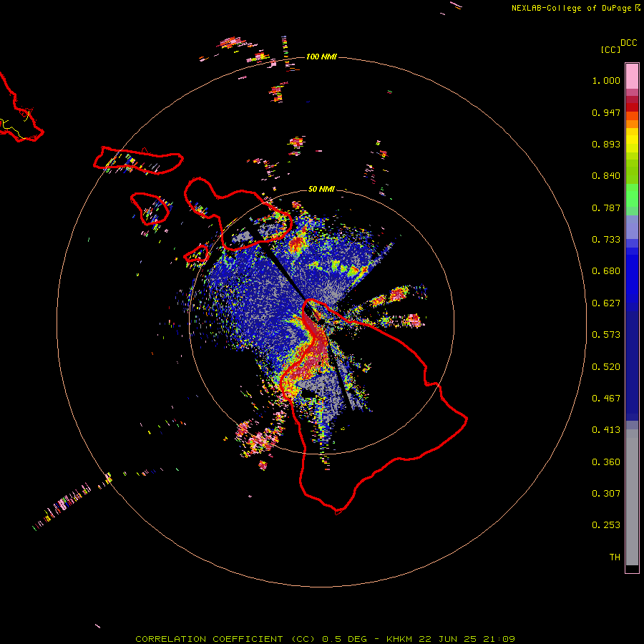Click the 0.520 value on the color scale

[x=606, y=367]
